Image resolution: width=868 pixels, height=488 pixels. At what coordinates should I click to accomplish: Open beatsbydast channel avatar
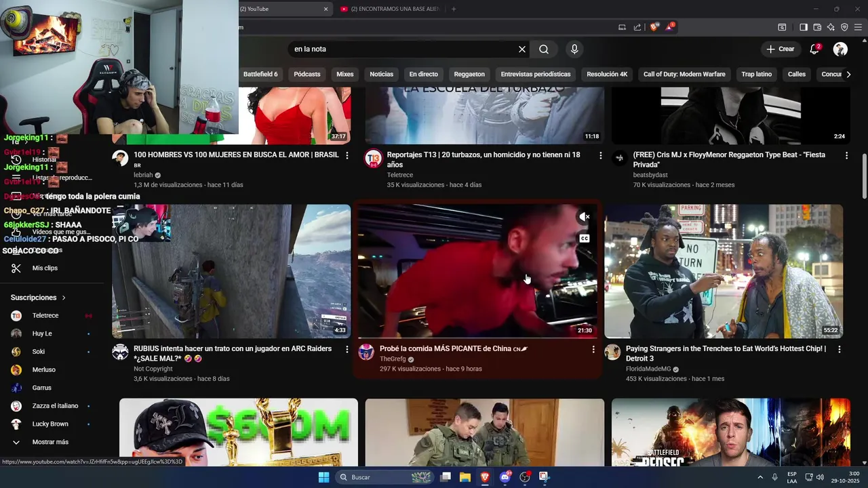point(619,159)
